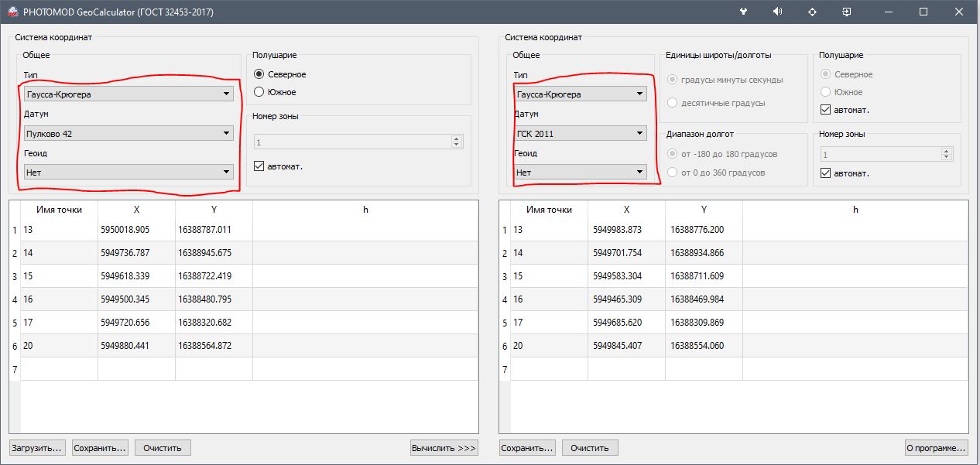980x465 pixels.
Task: Open the Датум dropdown showing Пулково 42
Action: (128, 133)
